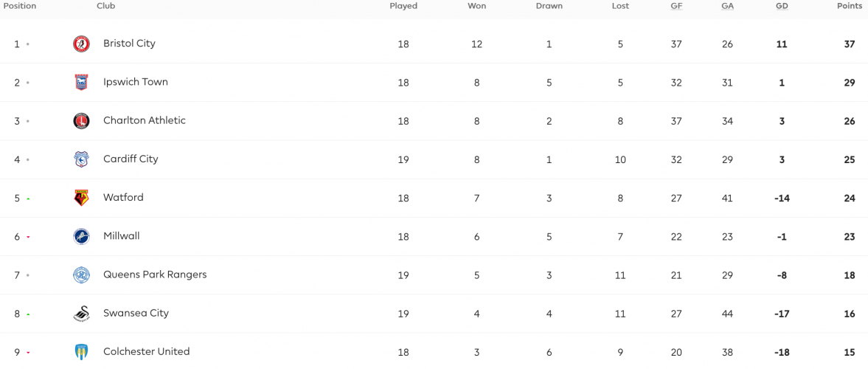Click the Charlton Athletic crest icon
This screenshot has width=868, height=369.
(x=81, y=121)
